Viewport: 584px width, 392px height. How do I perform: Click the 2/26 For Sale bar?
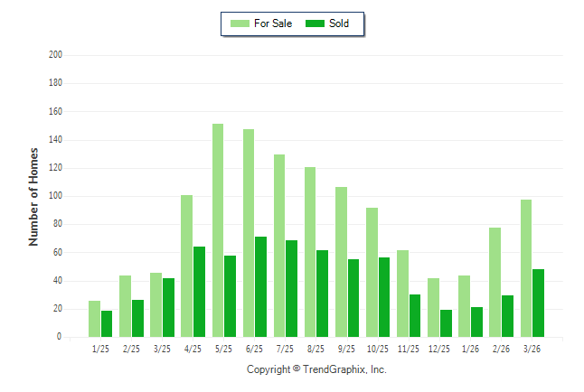click(495, 282)
